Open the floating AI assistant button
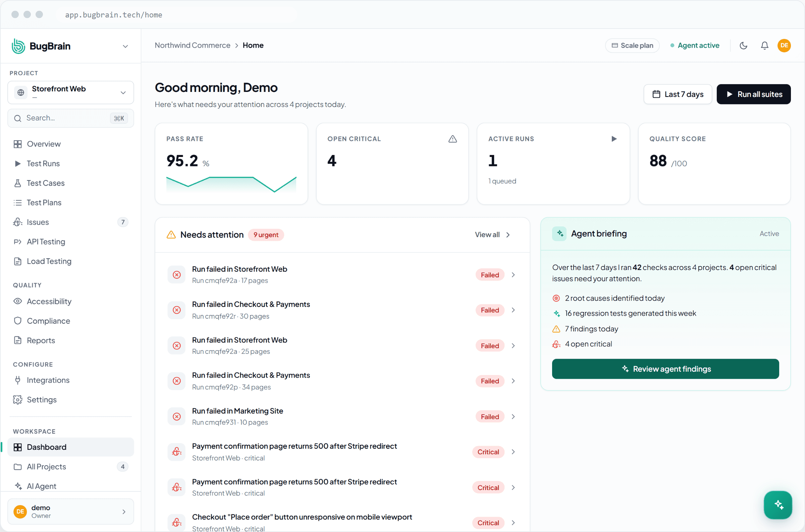This screenshot has height=532, width=805. 778,505
